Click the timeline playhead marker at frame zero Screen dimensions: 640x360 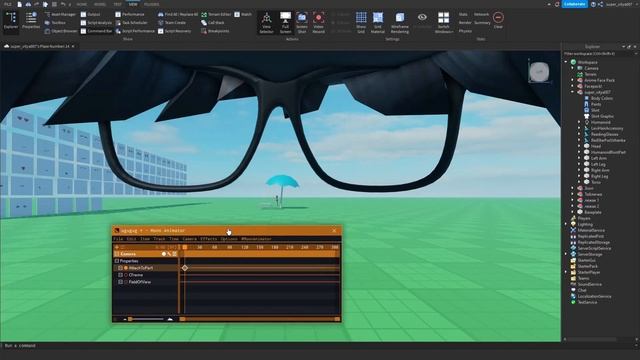(185, 247)
